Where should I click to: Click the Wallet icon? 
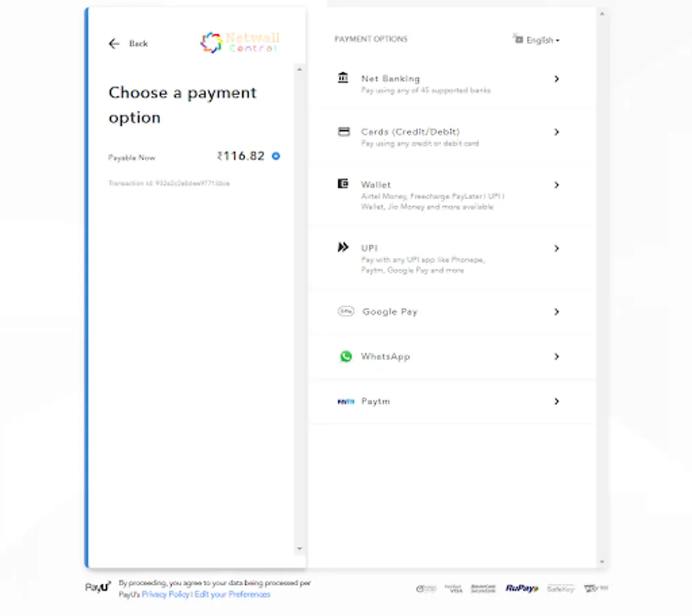[x=343, y=183]
